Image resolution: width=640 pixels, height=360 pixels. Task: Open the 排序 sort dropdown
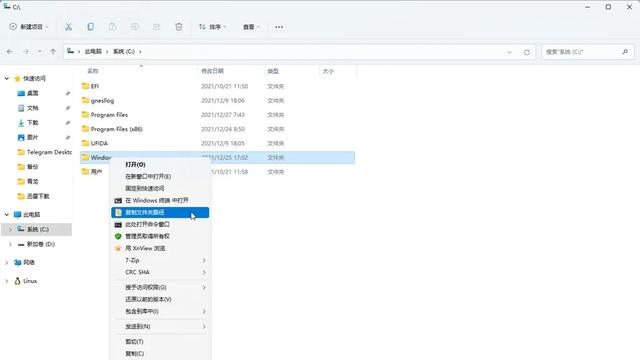coord(212,27)
